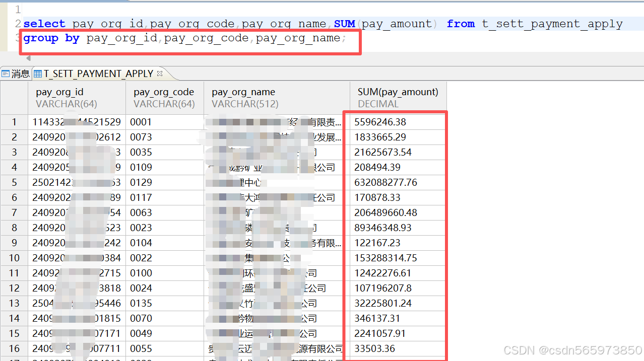The image size is (644, 361).
Task: Select amount cell 1833665.29
Action: 398,137
